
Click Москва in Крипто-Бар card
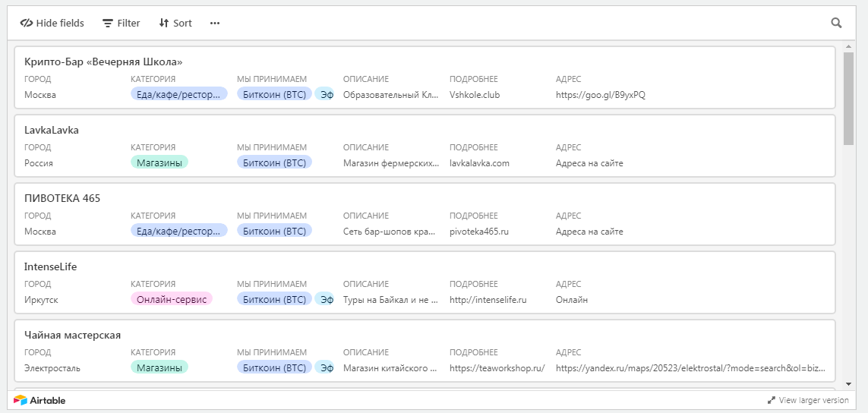pos(39,95)
